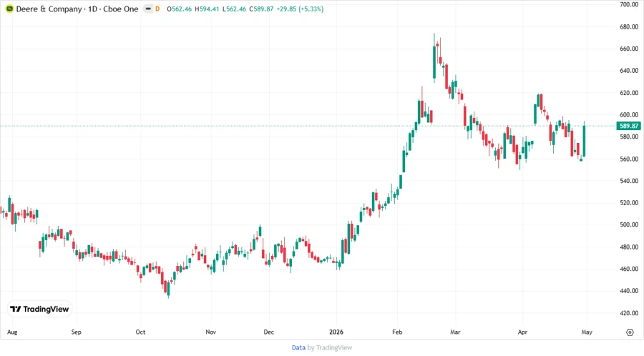Screen dimensions: 644x356
Task: Click the current price label 589.87
Action: click(629, 126)
